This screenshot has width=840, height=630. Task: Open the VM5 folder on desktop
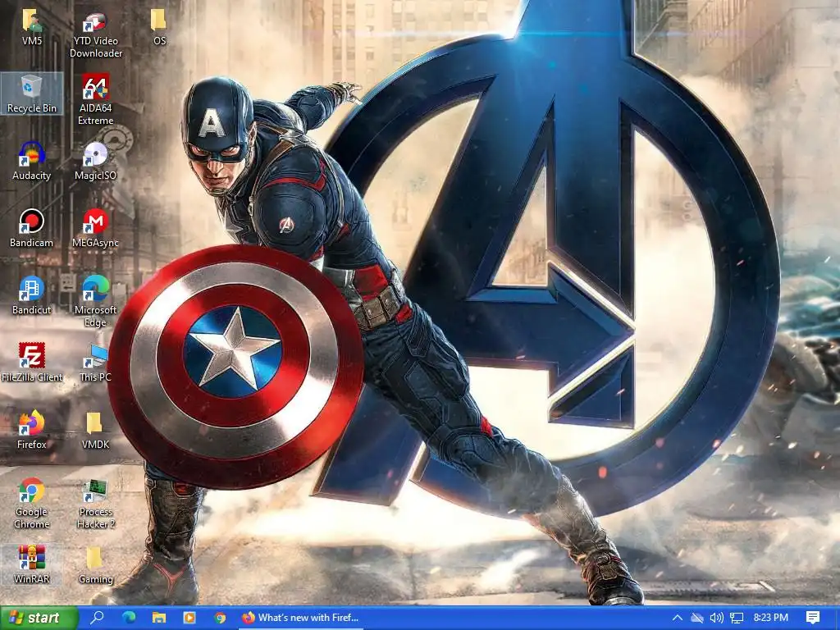coord(32,27)
